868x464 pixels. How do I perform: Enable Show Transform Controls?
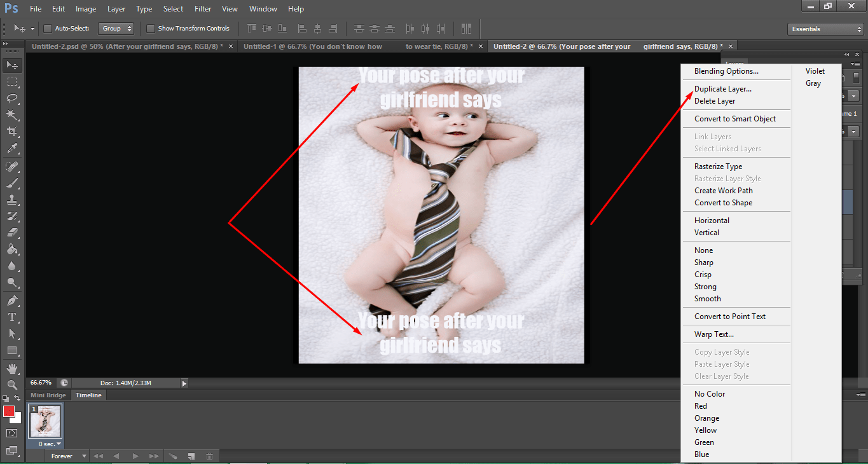[151, 28]
